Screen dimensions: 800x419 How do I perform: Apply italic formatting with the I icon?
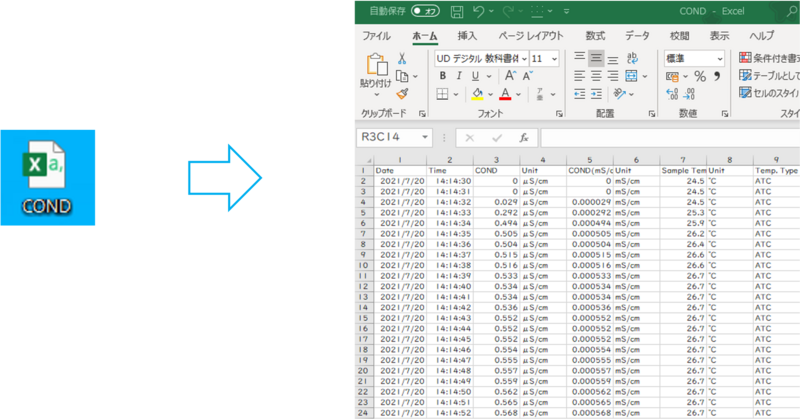(459, 76)
